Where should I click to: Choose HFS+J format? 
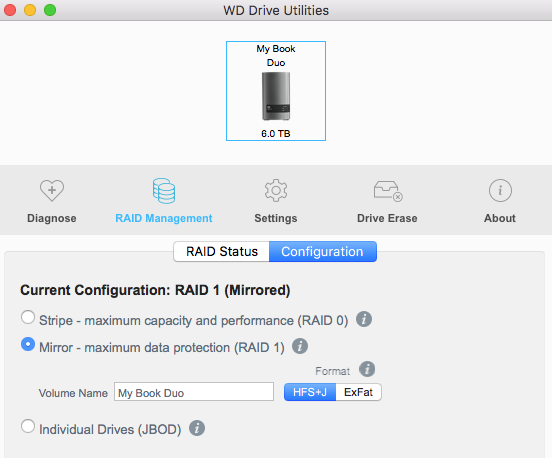310,392
